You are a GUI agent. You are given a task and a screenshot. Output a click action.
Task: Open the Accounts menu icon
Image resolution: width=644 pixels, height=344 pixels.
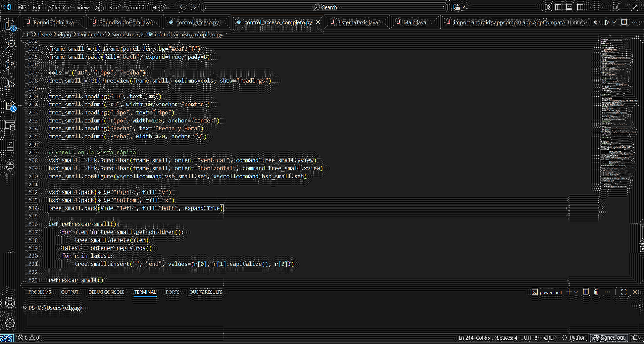10,303
